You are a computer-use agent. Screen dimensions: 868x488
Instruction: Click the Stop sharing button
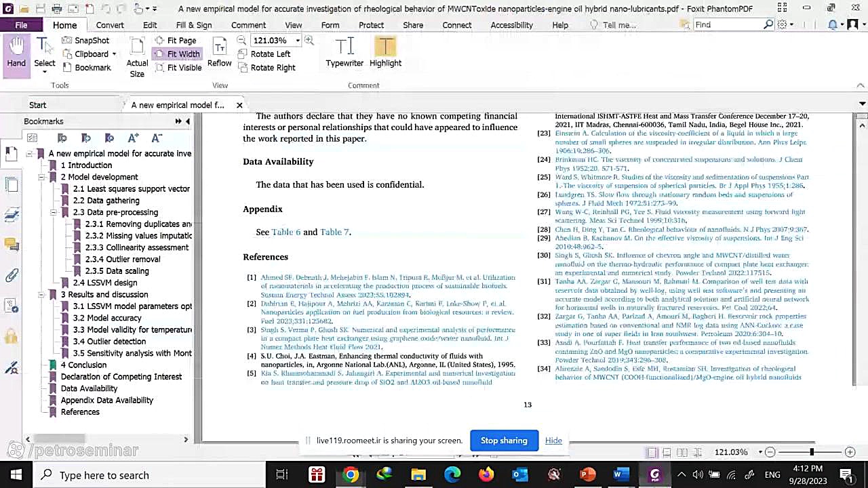coord(504,441)
